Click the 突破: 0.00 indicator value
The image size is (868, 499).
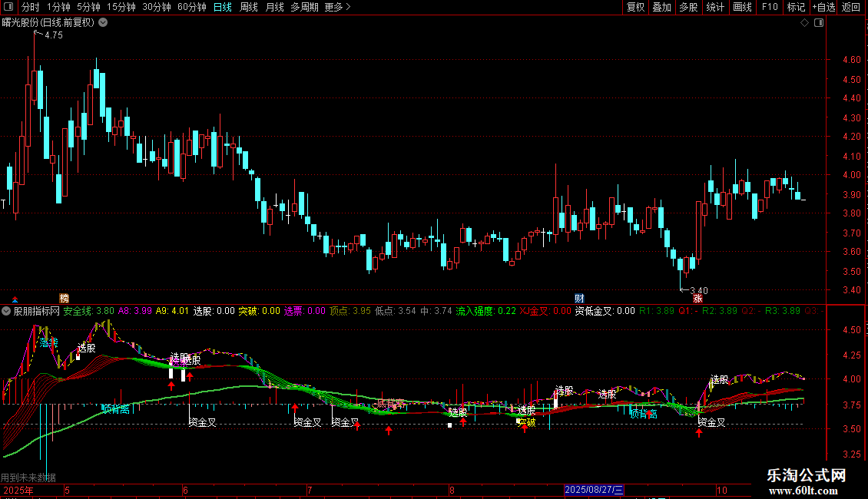259,311
